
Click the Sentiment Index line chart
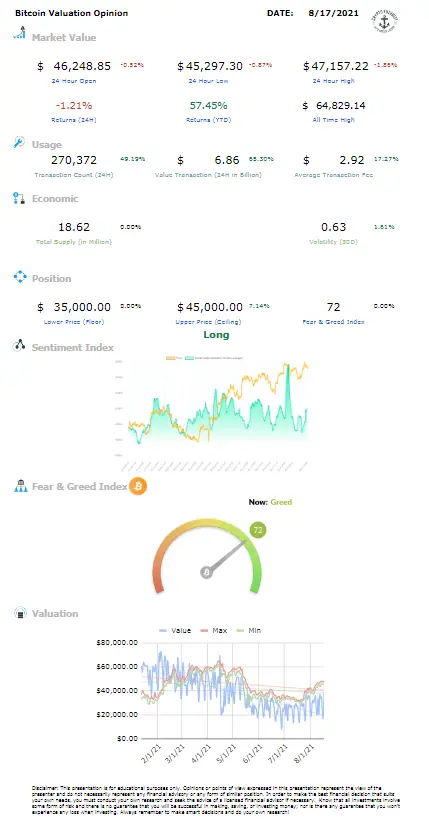pos(212,413)
